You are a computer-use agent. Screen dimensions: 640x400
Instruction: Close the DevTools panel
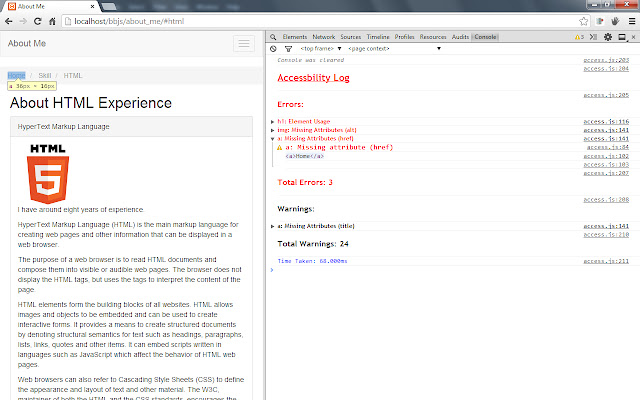tap(633, 37)
